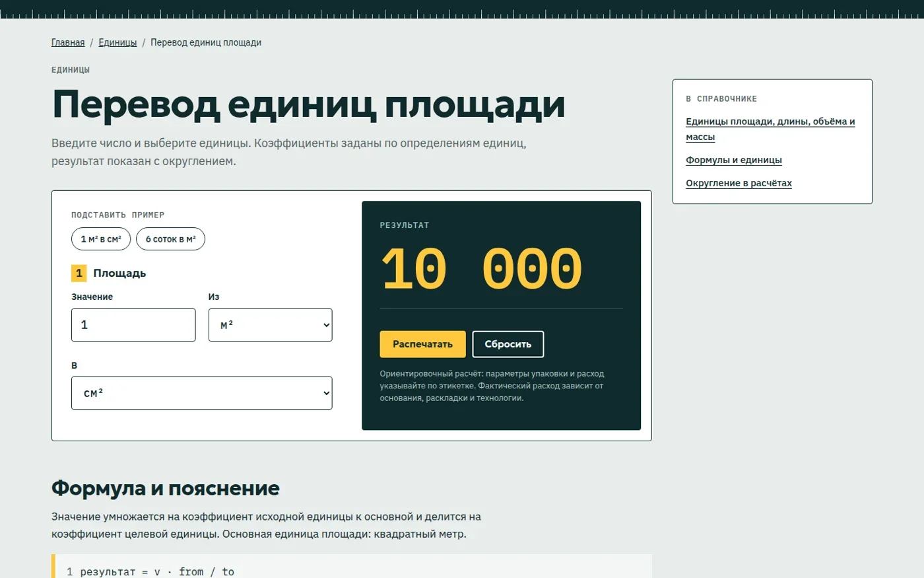Viewport: 924px width, 578px height.
Task: Click the 'РЕЗУЛЬТАТ' label
Action: 405,225
